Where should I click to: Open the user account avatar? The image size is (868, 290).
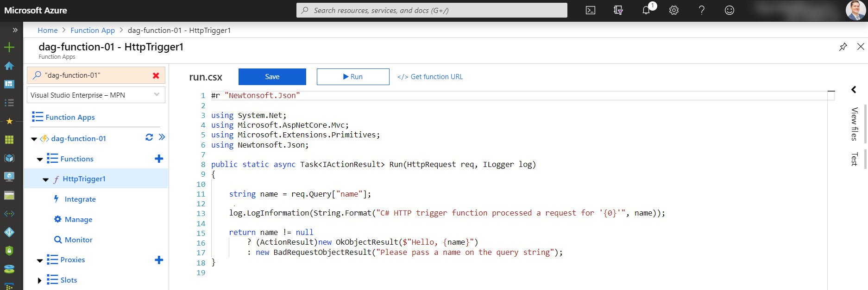[855, 10]
